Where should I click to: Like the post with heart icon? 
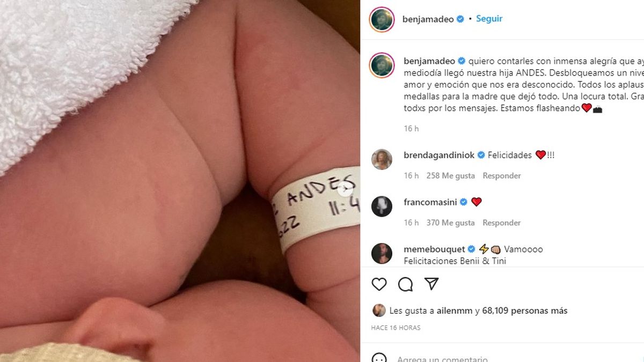click(379, 284)
